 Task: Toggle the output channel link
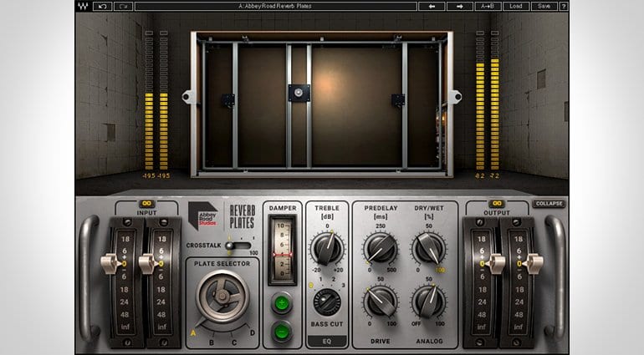[x=497, y=204]
